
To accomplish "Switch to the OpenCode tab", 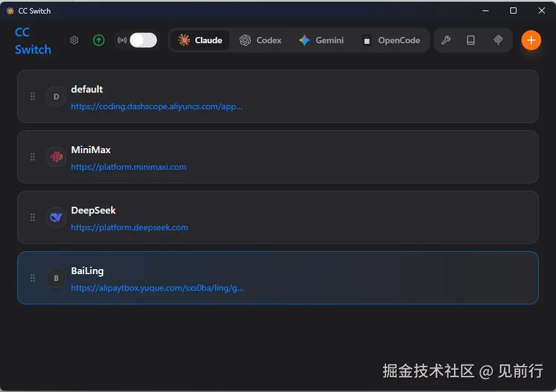I will tap(391, 40).
